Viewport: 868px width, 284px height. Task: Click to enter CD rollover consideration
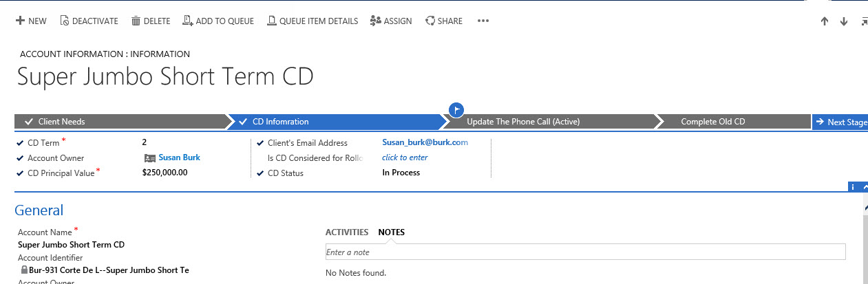point(405,157)
